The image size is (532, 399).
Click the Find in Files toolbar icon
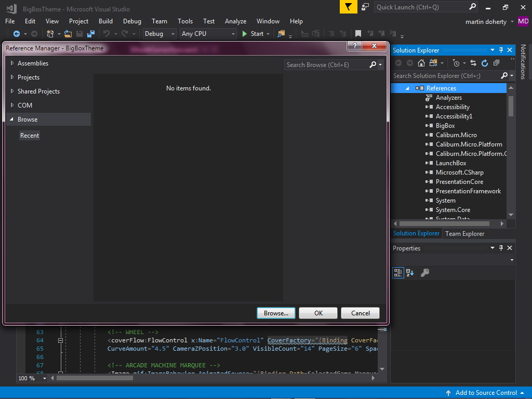coord(281,34)
